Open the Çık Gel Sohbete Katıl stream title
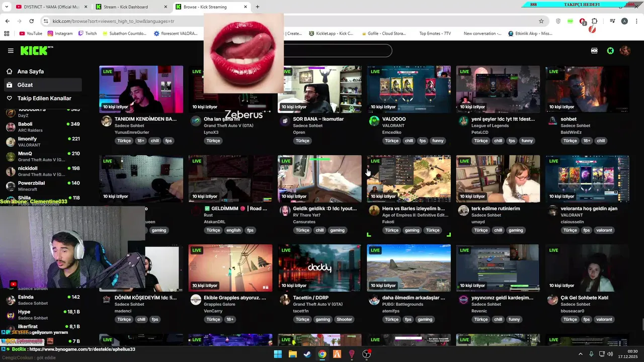 click(584, 298)
